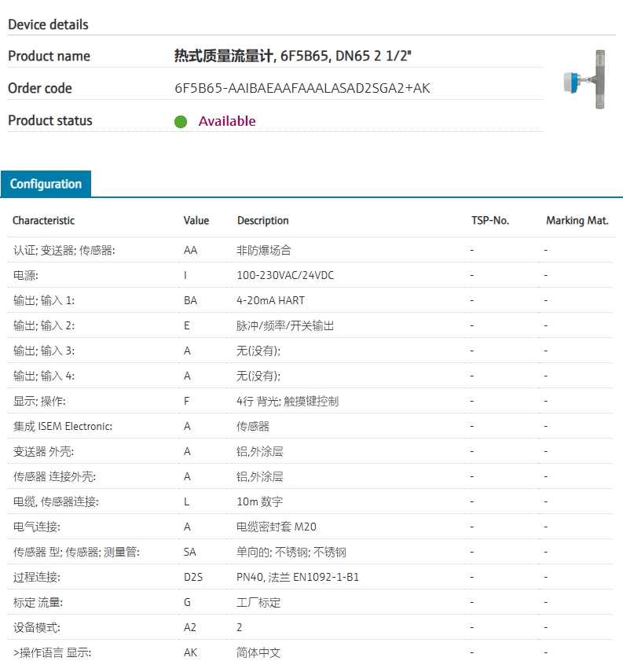The image size is (623, 672).
Task: Click the flowmeter product thumbnail image
Action: (585, 79)
